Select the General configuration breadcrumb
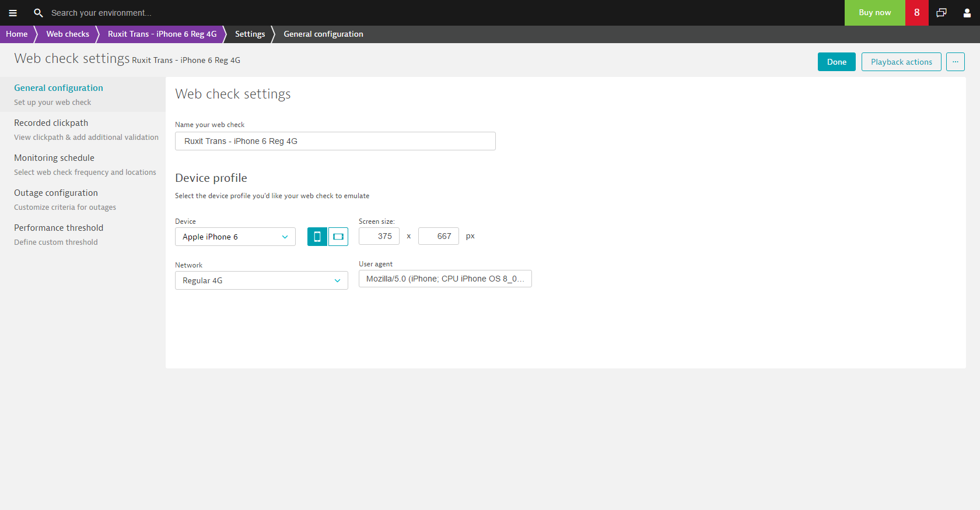 (x=323, y=34)
